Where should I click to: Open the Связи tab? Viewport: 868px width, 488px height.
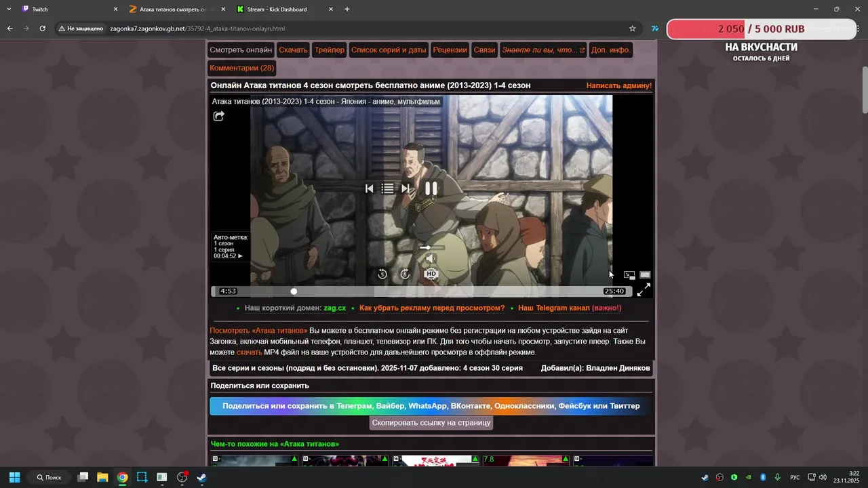484,50
